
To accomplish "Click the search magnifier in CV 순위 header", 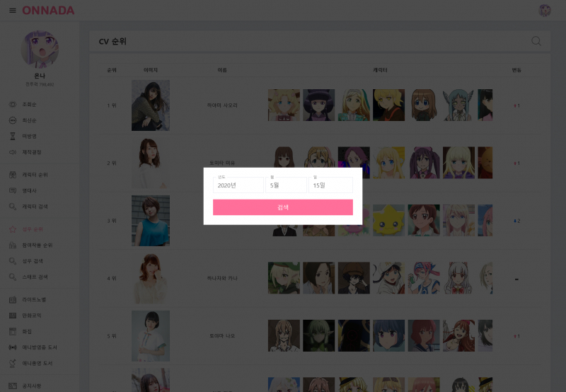I will click(536, 41).
